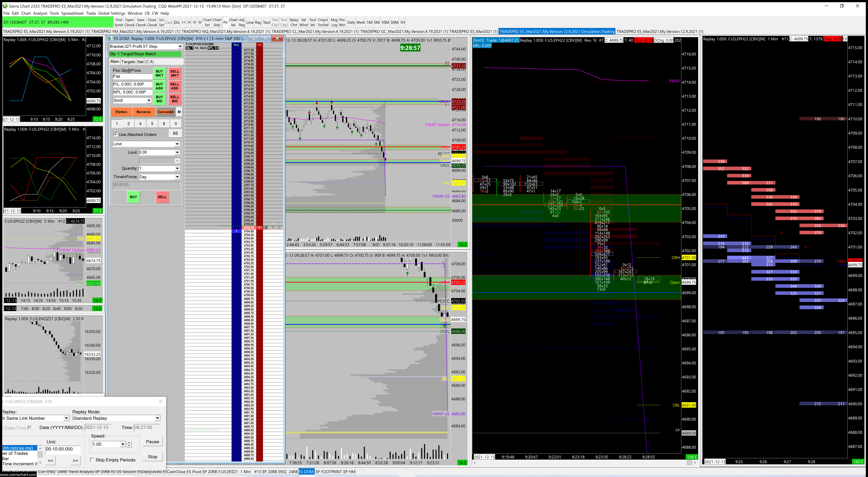Click the Find Symbol toolbar button
This screenshot has height=477, width=868.
(119, 22)
